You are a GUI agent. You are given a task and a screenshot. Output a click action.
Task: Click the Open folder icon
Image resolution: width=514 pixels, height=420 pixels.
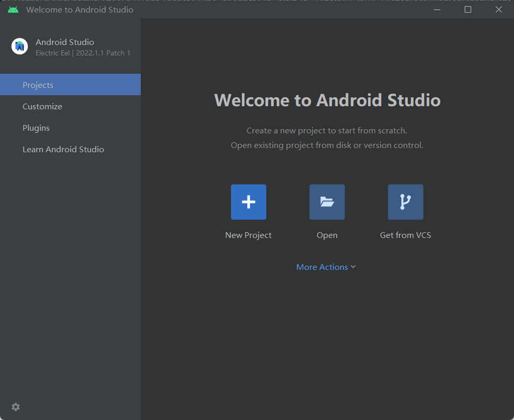coord(327,202)
